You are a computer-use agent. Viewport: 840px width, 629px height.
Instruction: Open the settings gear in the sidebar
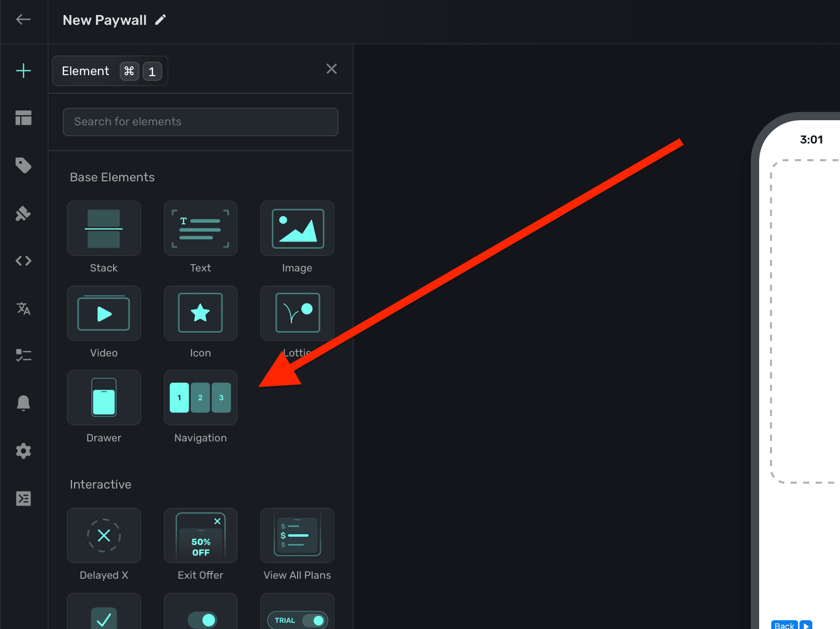pyautogui.click(x=23, y=451)
